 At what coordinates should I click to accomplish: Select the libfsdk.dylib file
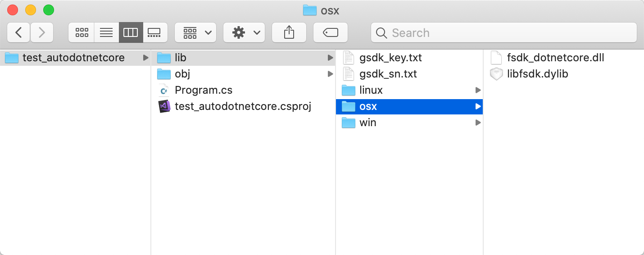point(537,74)
